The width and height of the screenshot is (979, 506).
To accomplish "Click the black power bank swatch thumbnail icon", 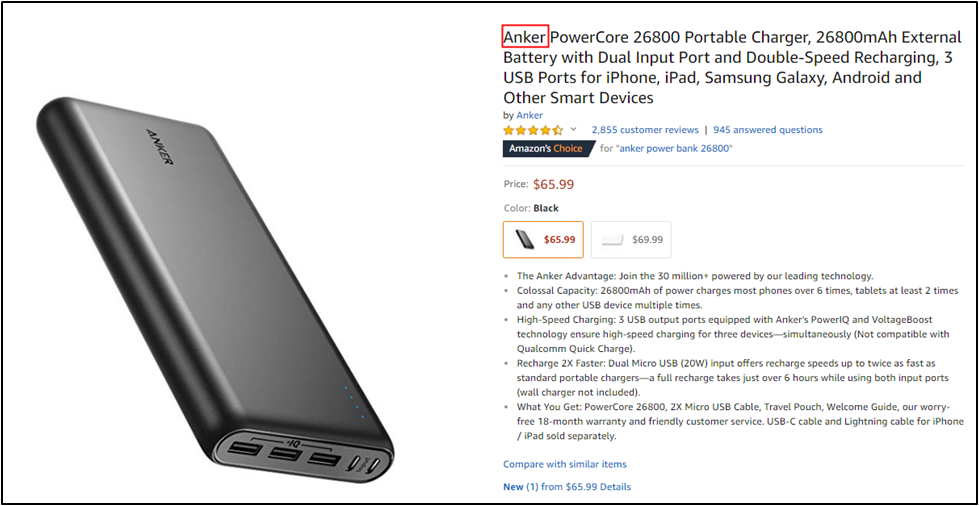I will [524, 239].
